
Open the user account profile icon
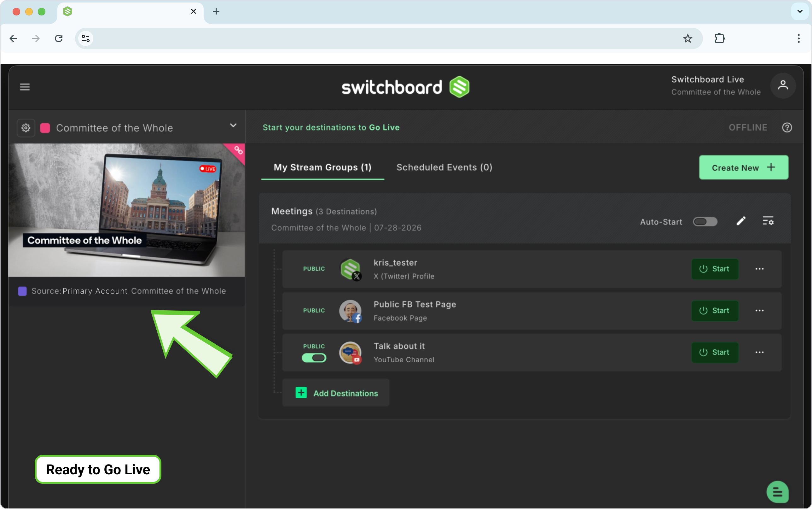(783, 85)
